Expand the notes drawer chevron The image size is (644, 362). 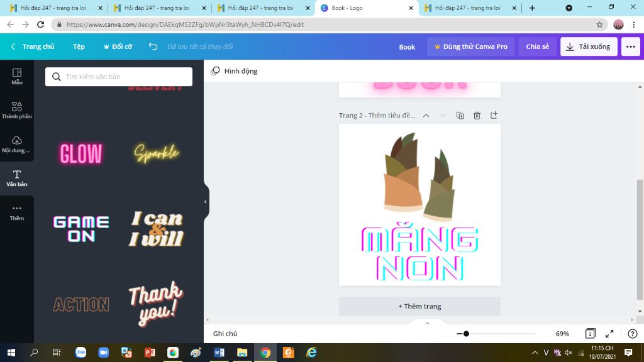click(x=428, y=324)
